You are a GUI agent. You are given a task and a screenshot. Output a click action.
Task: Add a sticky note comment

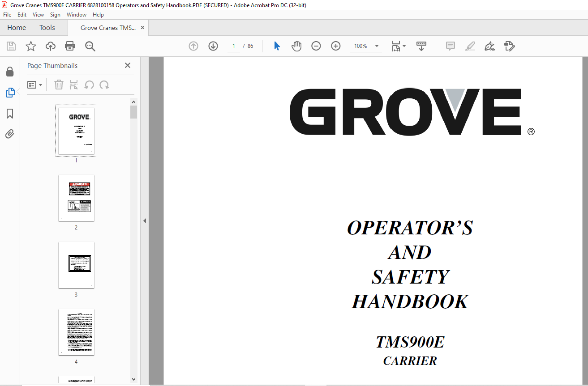coord(451,46)
